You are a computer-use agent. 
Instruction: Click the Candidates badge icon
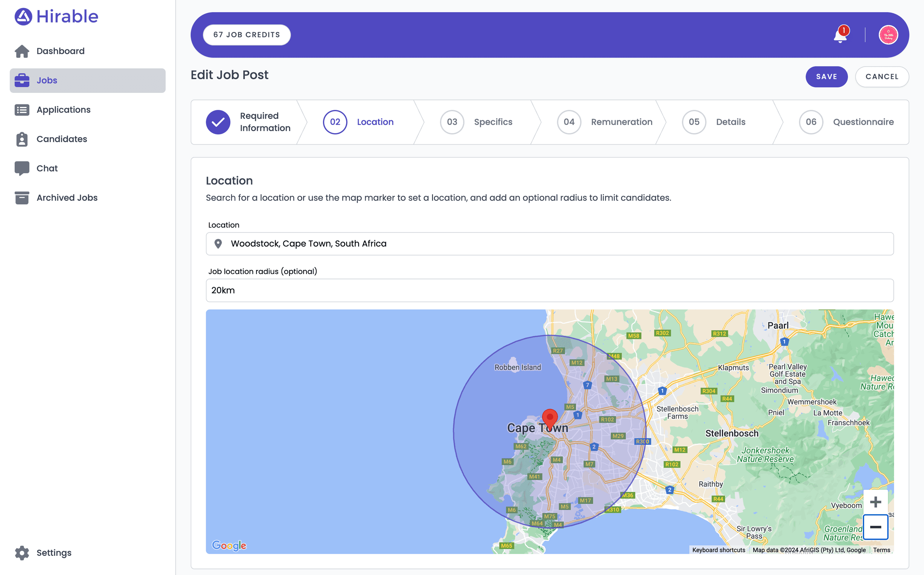click(x=22, y=139)
